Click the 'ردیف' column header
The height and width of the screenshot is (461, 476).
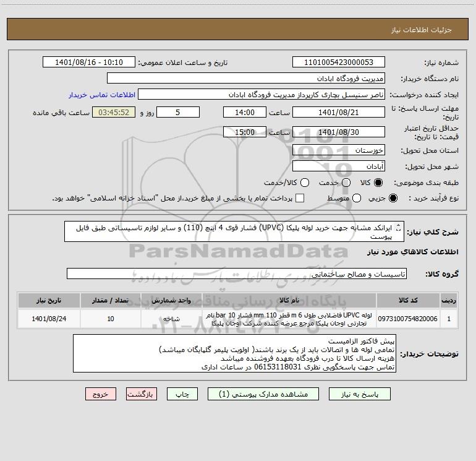[x=449, y=300]
